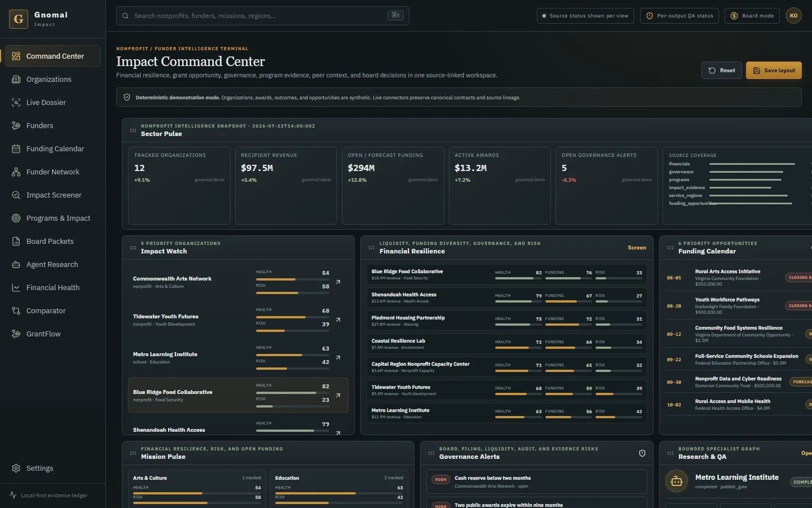Image resolution: width=812 pixels, height=508 pixels.
Task: Focus the search nonprofits field
Action: tap(263, 16)
